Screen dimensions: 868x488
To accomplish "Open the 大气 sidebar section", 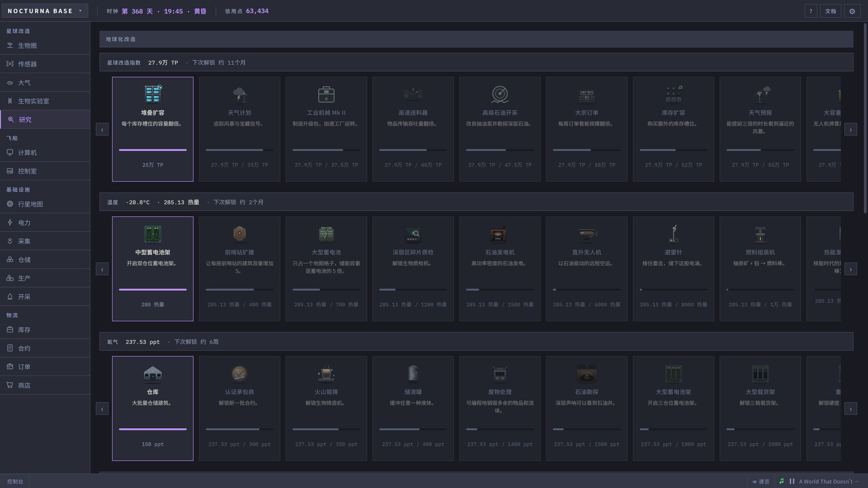I will coord(45,83).
